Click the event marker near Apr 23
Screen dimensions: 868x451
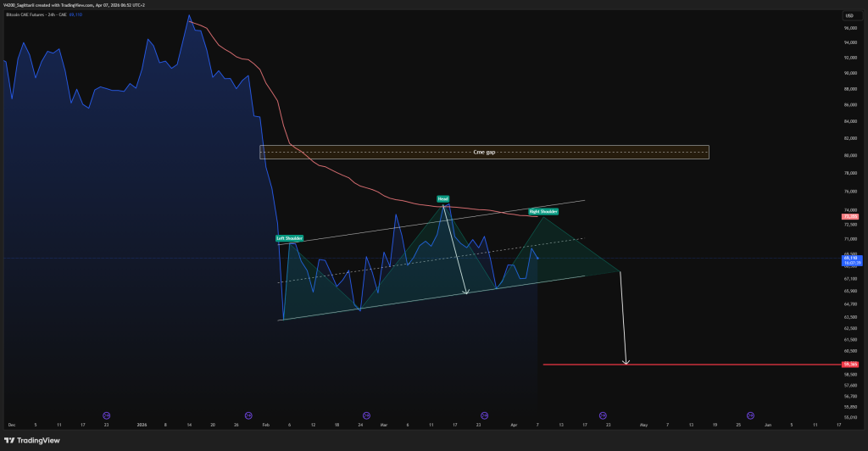click(603, 415)
